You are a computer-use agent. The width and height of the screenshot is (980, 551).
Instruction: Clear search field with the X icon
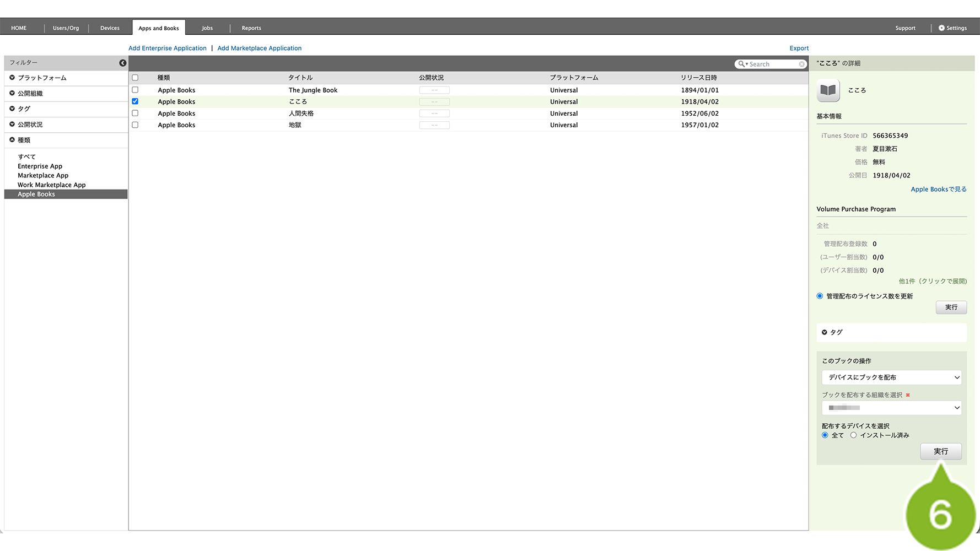(x=801, y=64)
